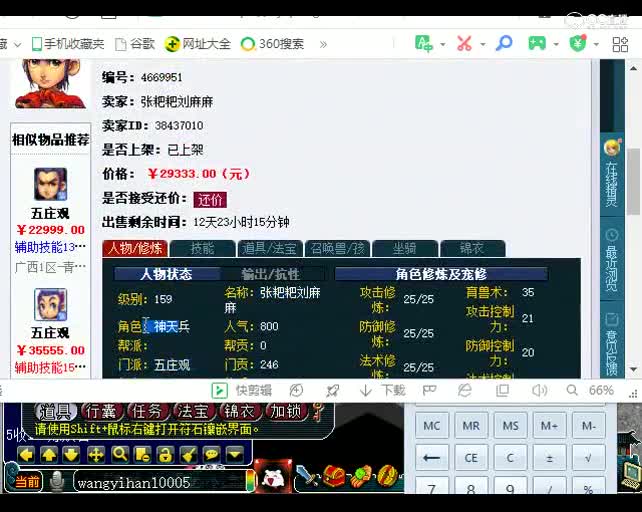
Task: Click the split-window icon in status bar
Action: pyautogui.click(x=502, y=391)
